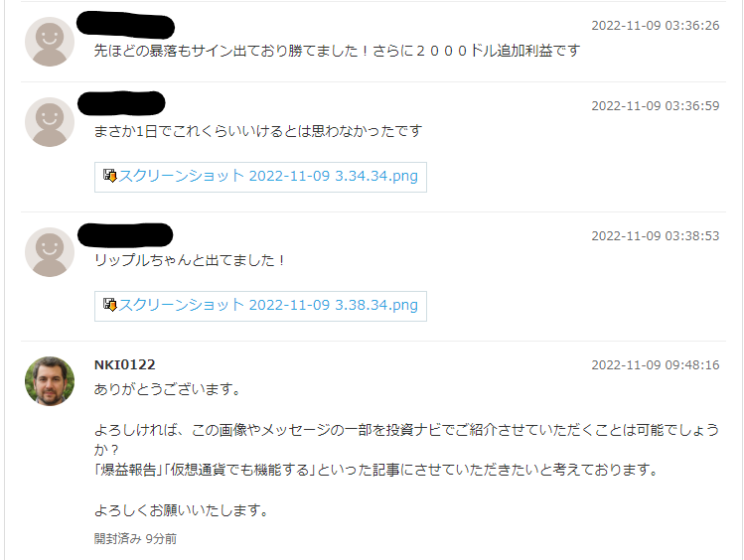Screen dimensions: 744x560
Task: Click the message リップルちゃんと出てました
Action: 190,260
